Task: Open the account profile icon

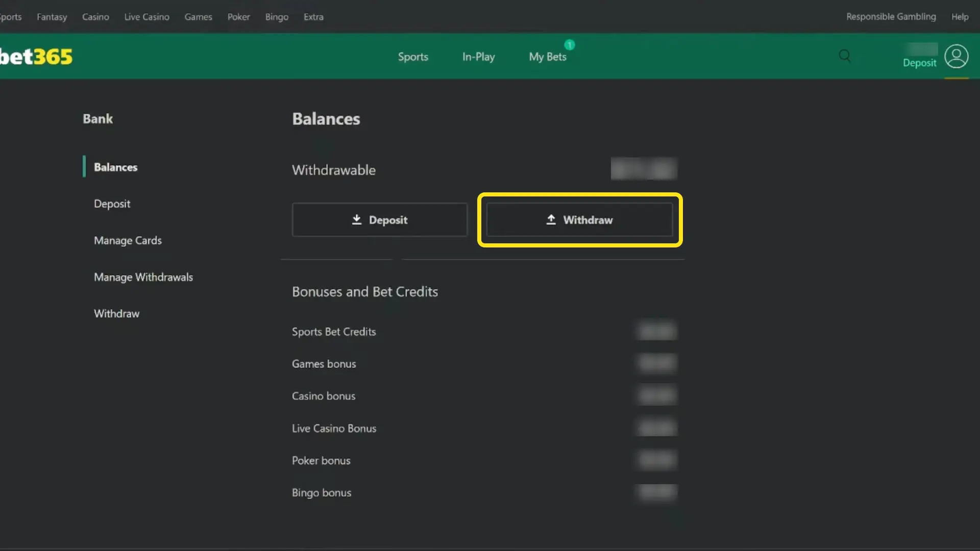Action: click(x=956, y=56)
